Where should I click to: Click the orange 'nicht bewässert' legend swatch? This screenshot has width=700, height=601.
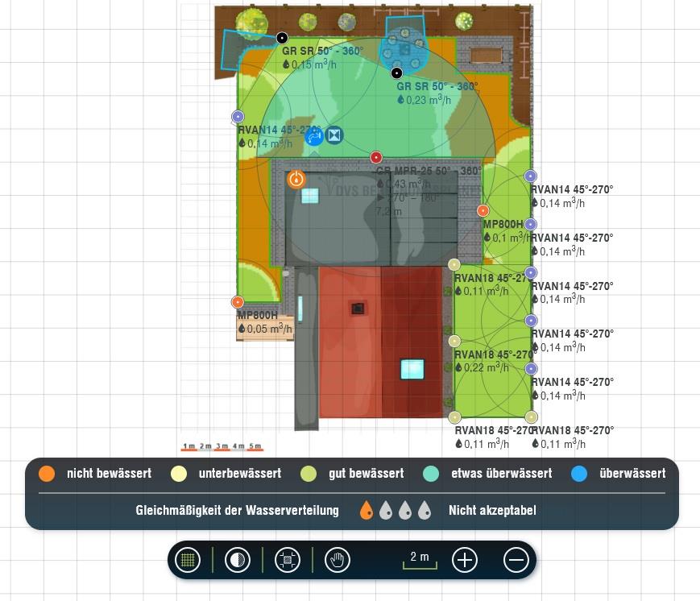click(x=47, y=474)
